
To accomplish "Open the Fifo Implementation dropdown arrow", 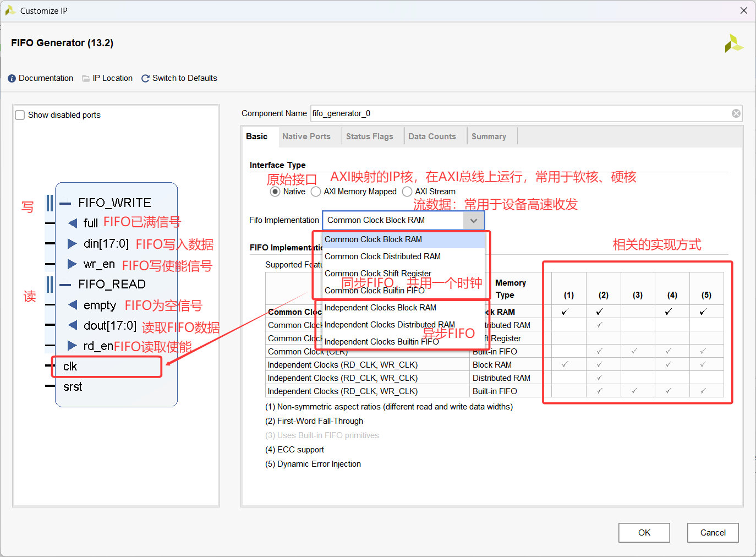I will click(x=474, y=220).
